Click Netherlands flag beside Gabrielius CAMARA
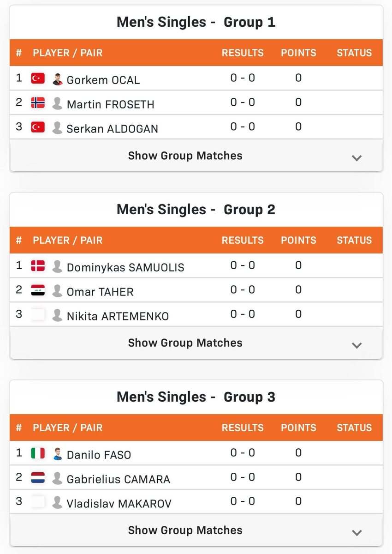This screenshot has height=554, width=392. (38, 478)
